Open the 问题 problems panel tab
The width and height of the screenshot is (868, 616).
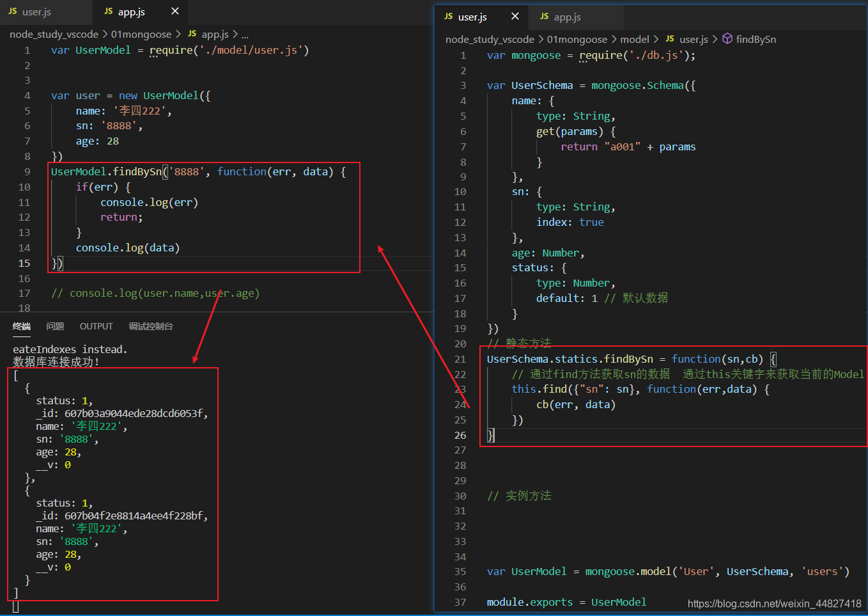[x=55, y=326]
